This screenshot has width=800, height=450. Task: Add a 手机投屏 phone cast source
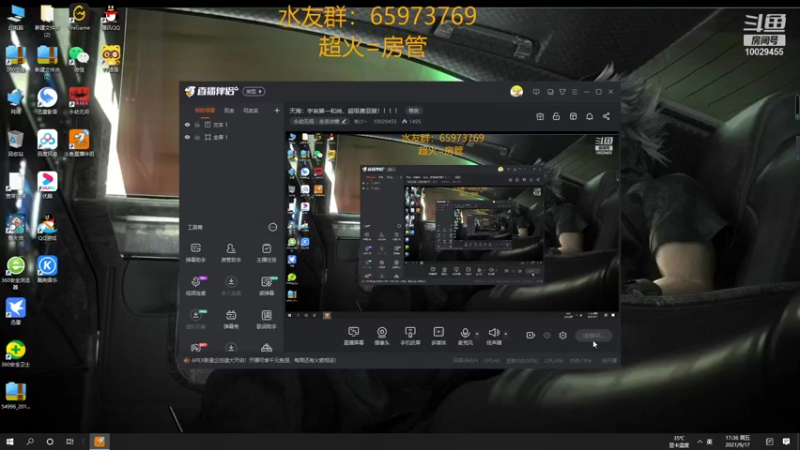coord(410,336)
